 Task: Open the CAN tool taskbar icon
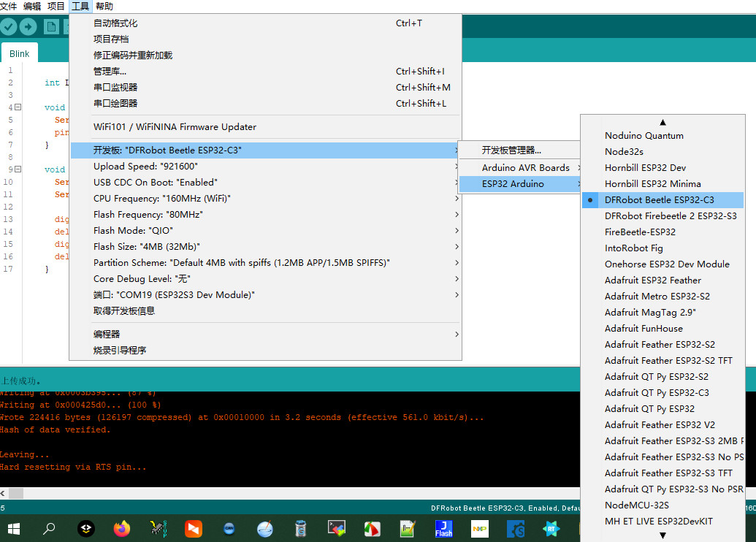point(229,529)
